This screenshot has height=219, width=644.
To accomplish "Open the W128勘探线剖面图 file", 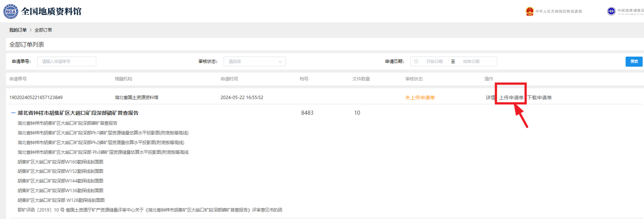I will click(x=61, y=200).
